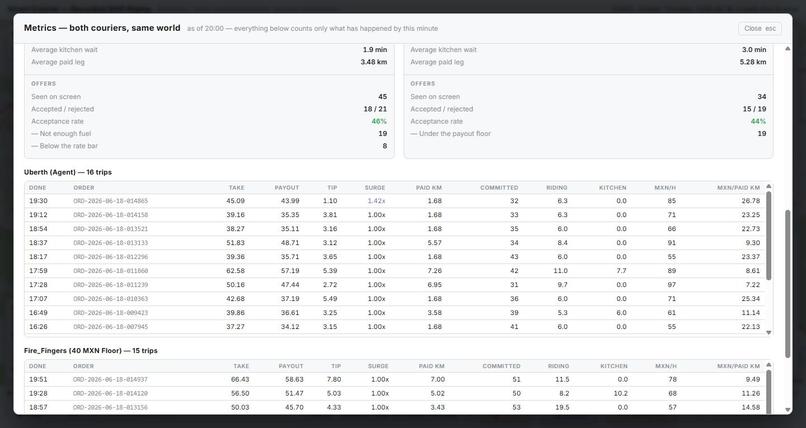This screenshot has height=428, width=806.
Task: Click the DONE column header in Uberth table
Action: pos(37,188)
